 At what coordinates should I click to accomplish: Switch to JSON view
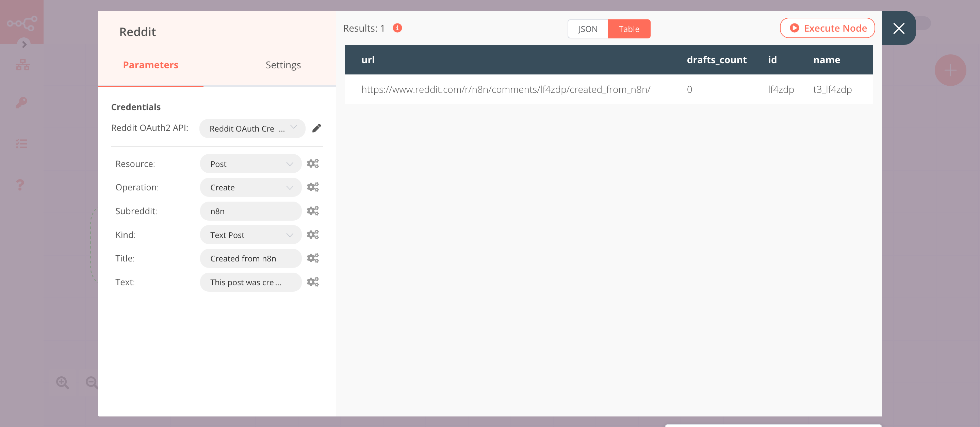pos(587,29)
